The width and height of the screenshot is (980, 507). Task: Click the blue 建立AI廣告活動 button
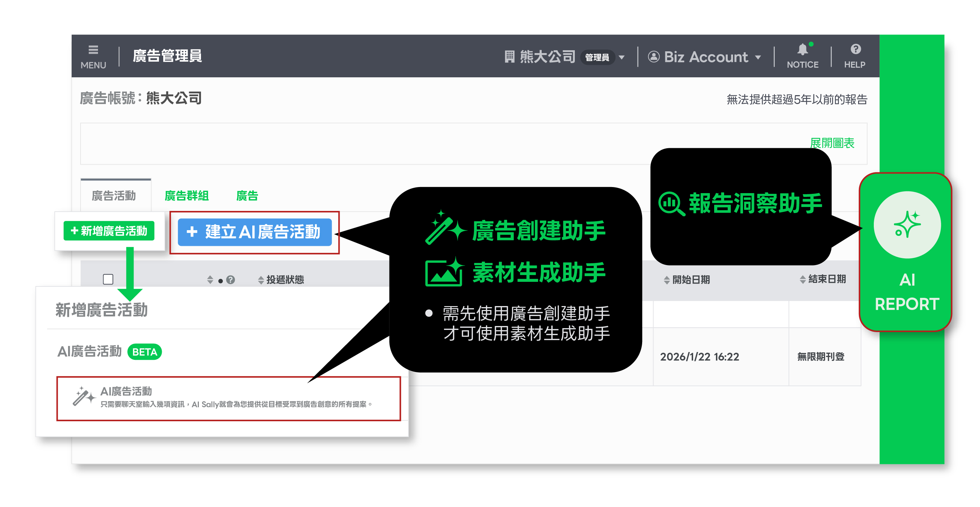tap(254, 232)
